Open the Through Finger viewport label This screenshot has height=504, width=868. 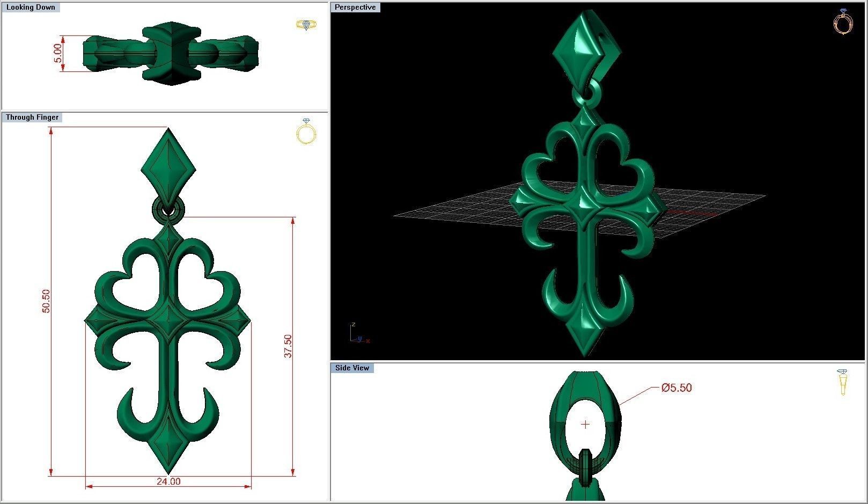32,117
